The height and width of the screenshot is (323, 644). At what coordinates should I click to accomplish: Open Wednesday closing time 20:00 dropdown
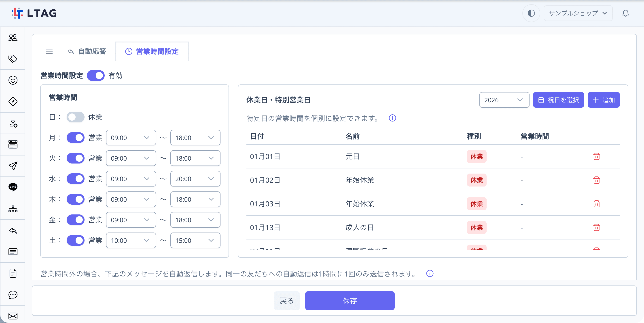(x=195, y=179)
